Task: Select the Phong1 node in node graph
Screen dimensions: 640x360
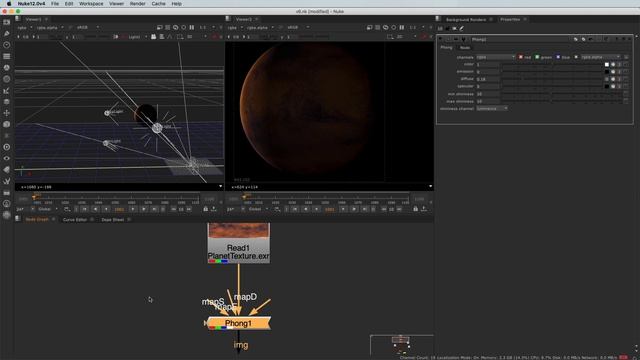Action: pos(238,323)
